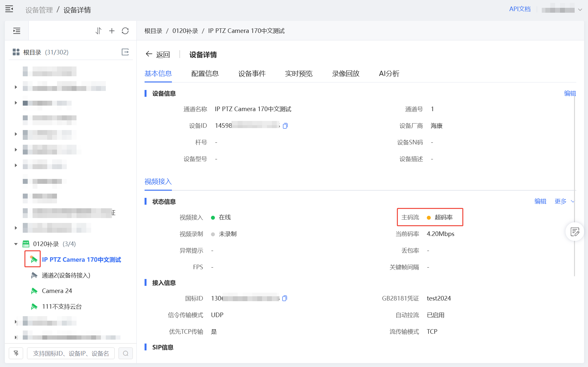588x367 pixels.
Task: Switch to the 实时预览 tab
Action: point(299,74)
